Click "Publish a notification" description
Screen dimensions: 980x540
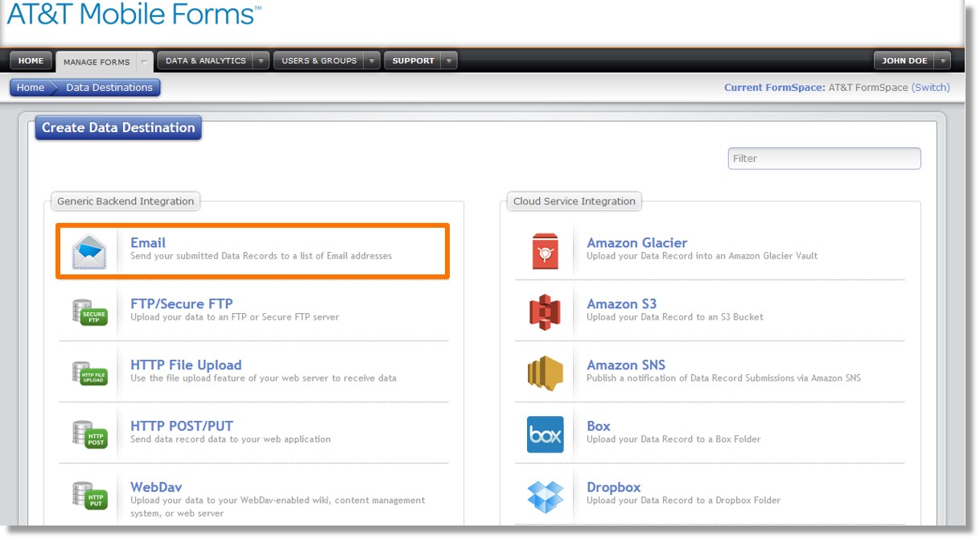point(723,378)
